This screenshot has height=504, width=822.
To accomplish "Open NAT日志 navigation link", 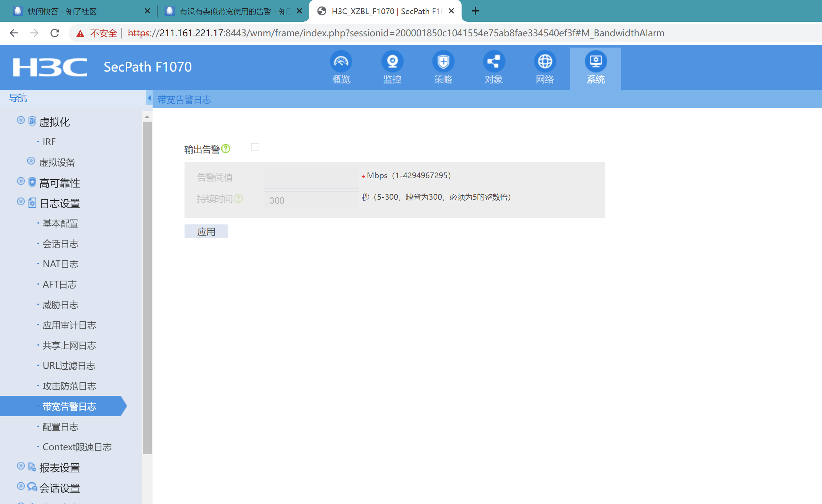I will tap(60, 264).
